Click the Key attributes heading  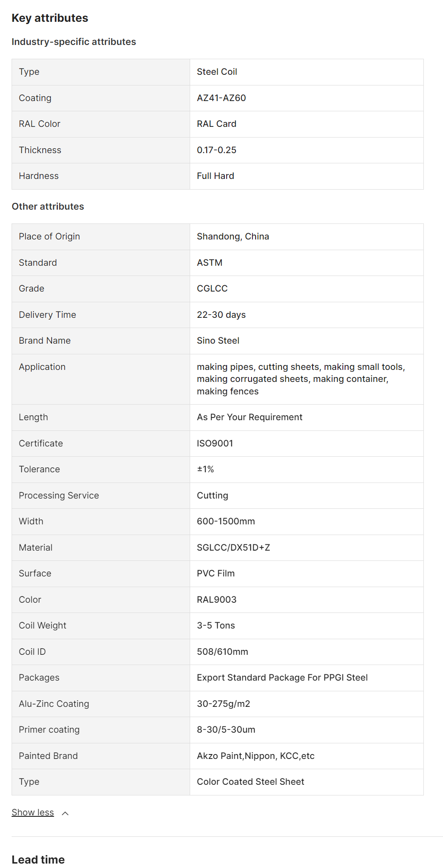point(50,18)
